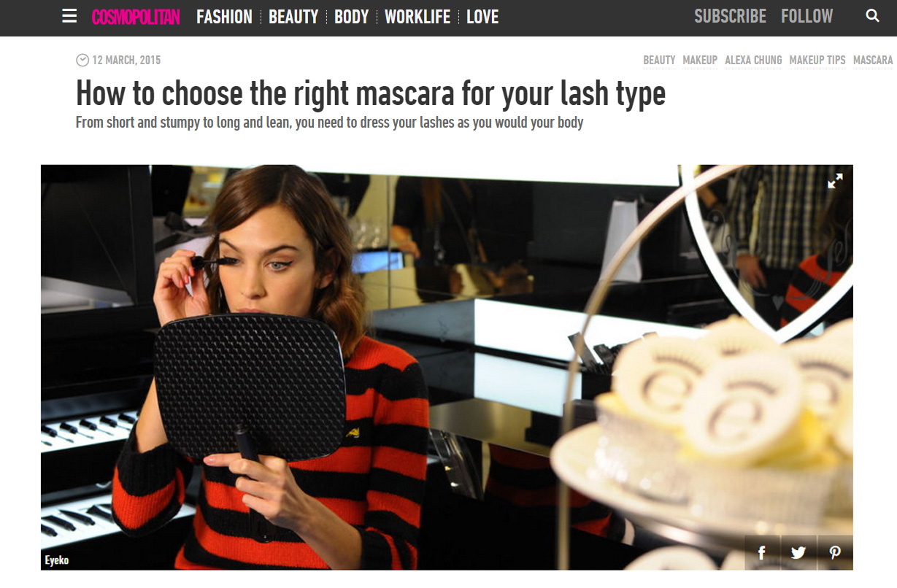Open the Fashion section

pyautogui.click(x=224, y=17)
